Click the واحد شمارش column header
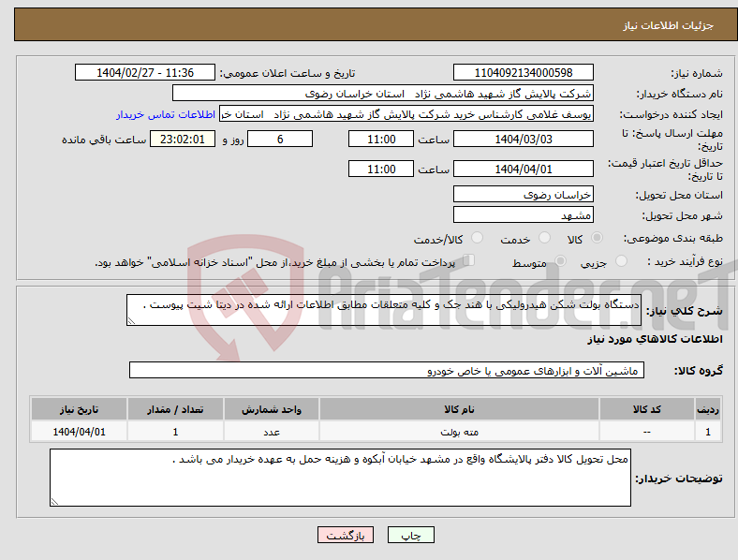The image size is (738, 560). point(272,409)
